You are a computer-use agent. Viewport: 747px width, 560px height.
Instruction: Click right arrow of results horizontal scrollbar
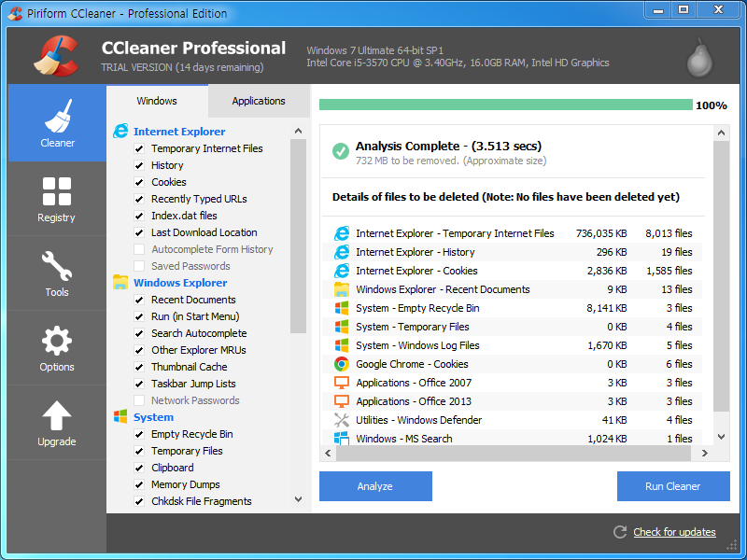(x=705, y=454)
